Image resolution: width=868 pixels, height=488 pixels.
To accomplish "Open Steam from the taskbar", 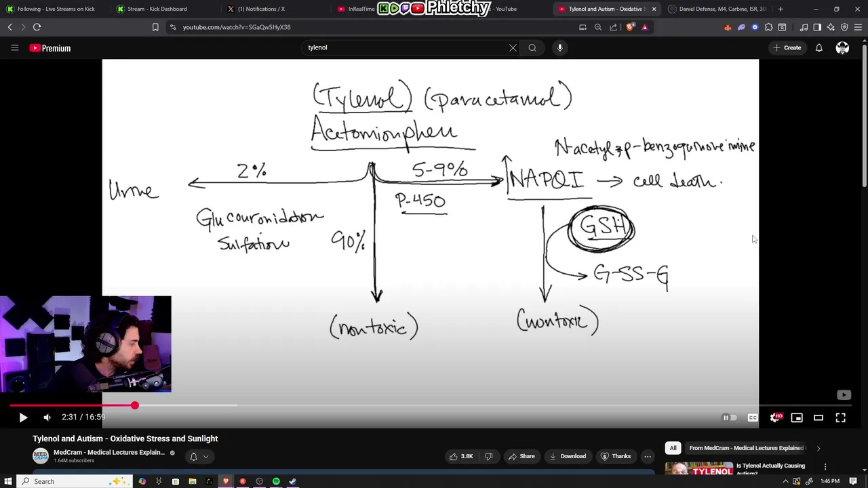I will [292, 481].
